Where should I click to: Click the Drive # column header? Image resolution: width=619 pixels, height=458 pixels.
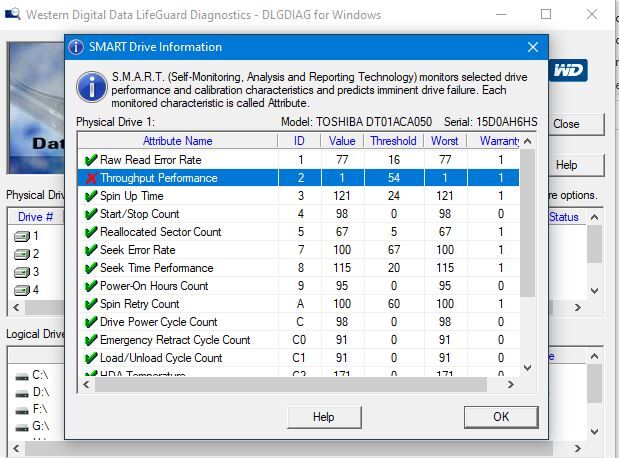[36, 217]
